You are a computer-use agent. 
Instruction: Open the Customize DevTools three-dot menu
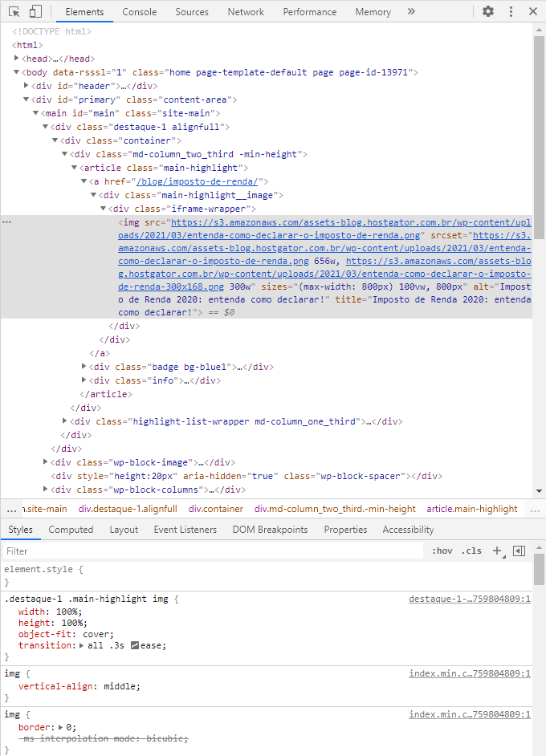(511, 12)
